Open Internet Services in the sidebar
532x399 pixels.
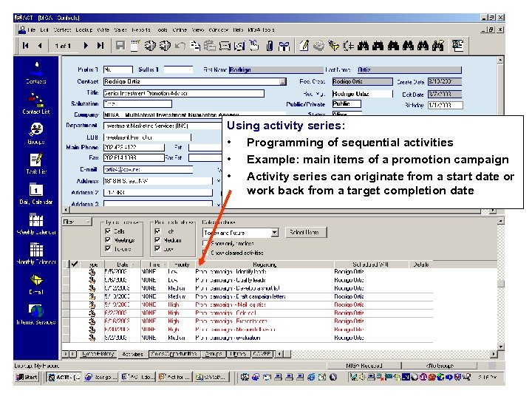(x=36, y=314)
